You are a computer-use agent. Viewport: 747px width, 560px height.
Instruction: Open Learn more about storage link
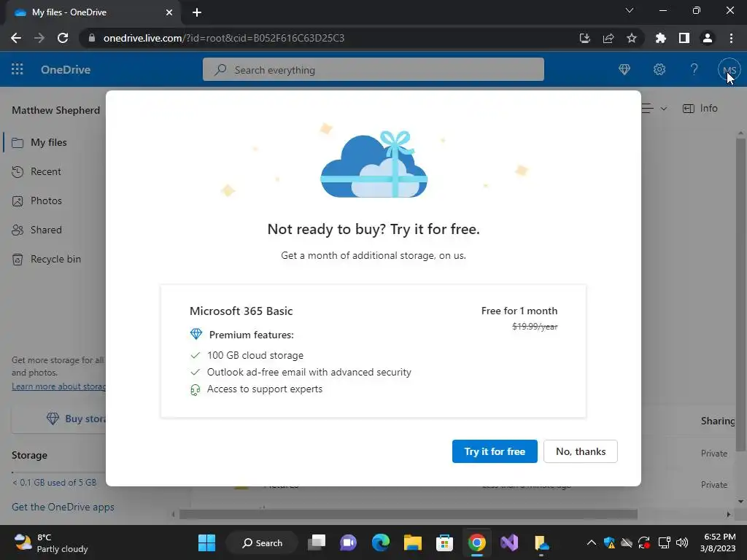click(x=58, y=386)
